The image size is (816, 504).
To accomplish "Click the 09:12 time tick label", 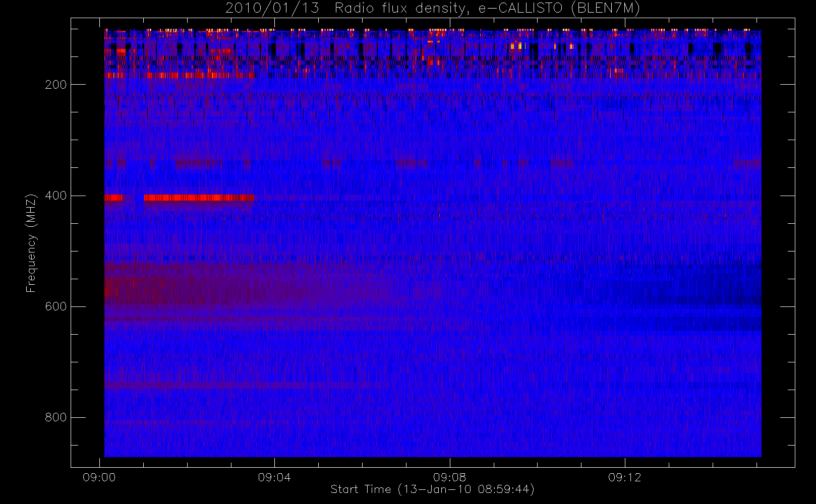I will [x=624, y=477].
